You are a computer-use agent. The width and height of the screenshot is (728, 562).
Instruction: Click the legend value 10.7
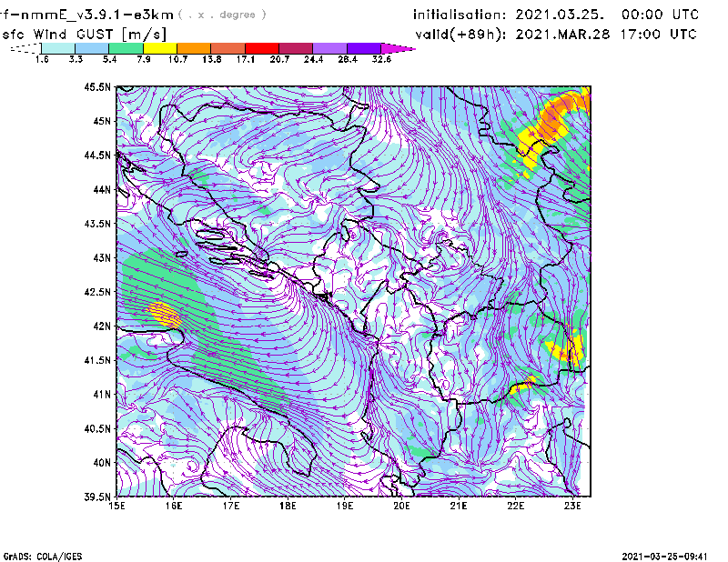177,59
